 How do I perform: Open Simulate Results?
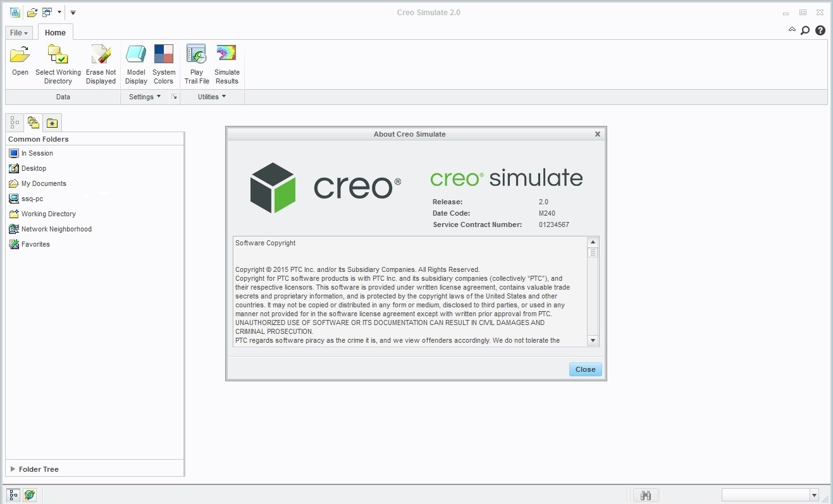(226, 65)
